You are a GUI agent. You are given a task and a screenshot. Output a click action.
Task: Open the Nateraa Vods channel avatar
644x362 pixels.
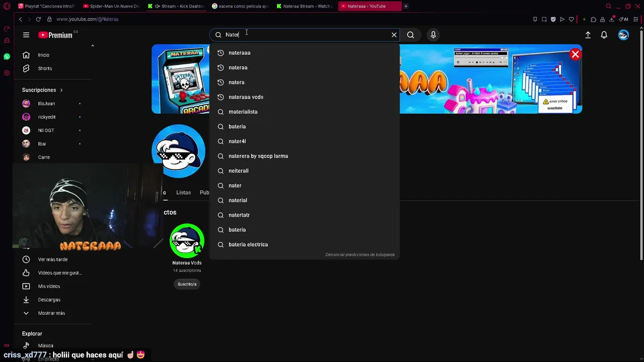coord(187,241)
